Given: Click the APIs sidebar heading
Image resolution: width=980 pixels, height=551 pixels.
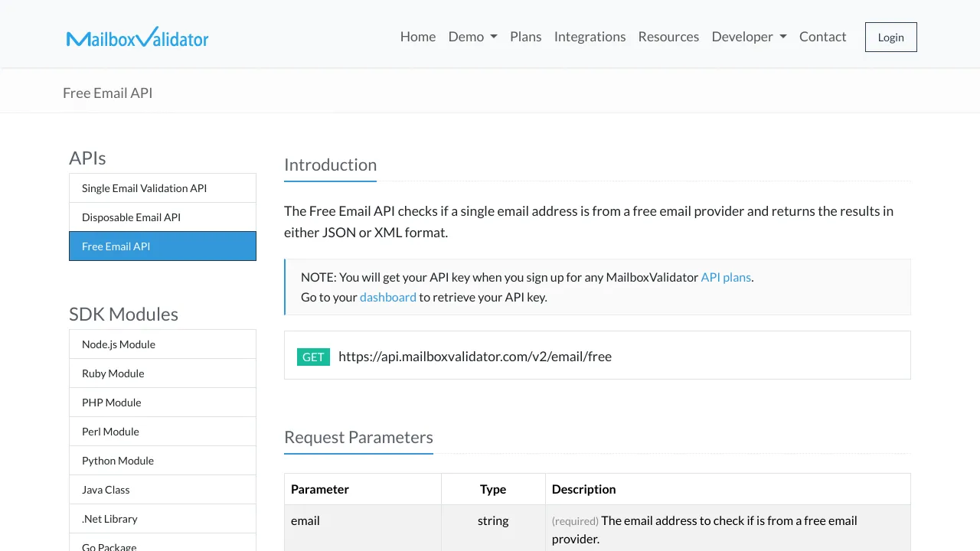Looking at the screenshot, I should point(87,158).
